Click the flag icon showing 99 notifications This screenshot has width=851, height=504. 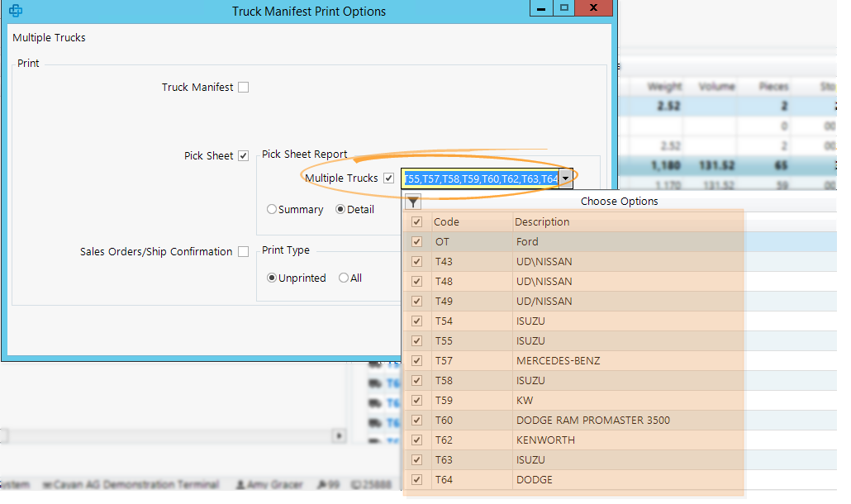[x=322, y=484]
